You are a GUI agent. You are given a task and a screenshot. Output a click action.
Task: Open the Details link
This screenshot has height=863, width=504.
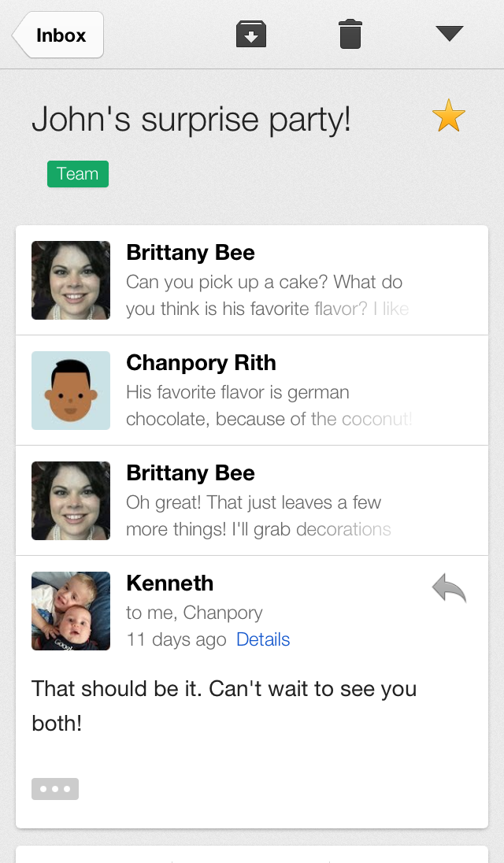click(x=263, y=639)
